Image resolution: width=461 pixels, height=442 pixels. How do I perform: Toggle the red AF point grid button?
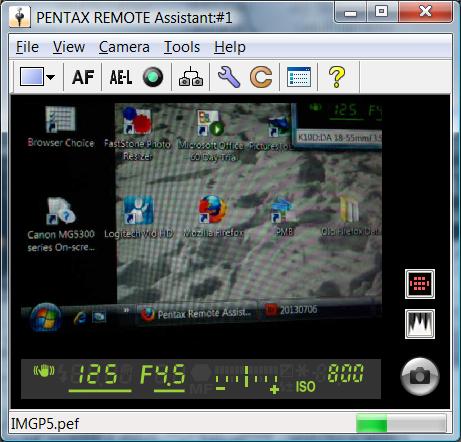420,284
